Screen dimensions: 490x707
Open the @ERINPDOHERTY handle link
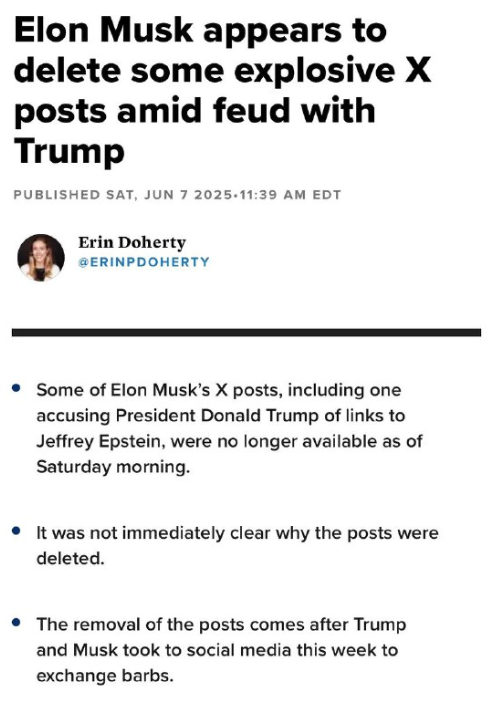click(144, 262)
